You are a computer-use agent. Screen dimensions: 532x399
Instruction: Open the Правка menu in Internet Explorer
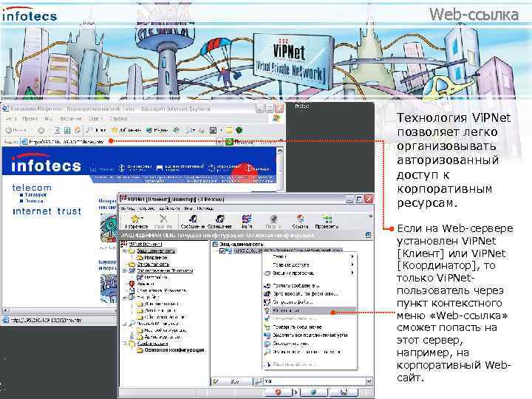(30, 119)
